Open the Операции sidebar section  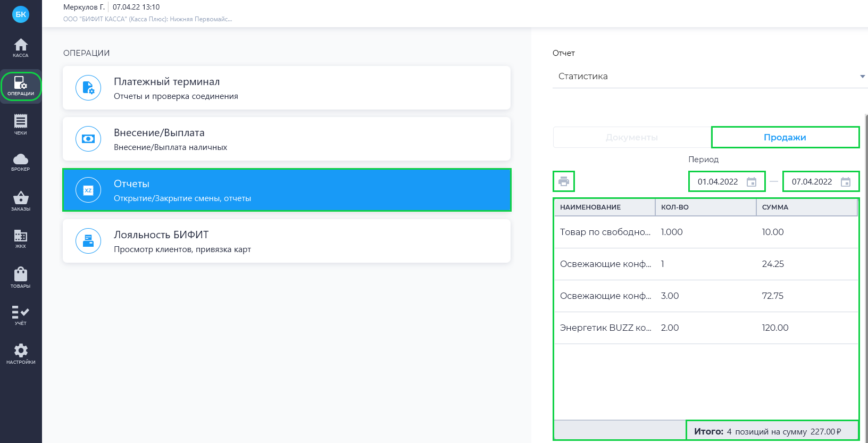pyautogui.click(x=21, y=86)
